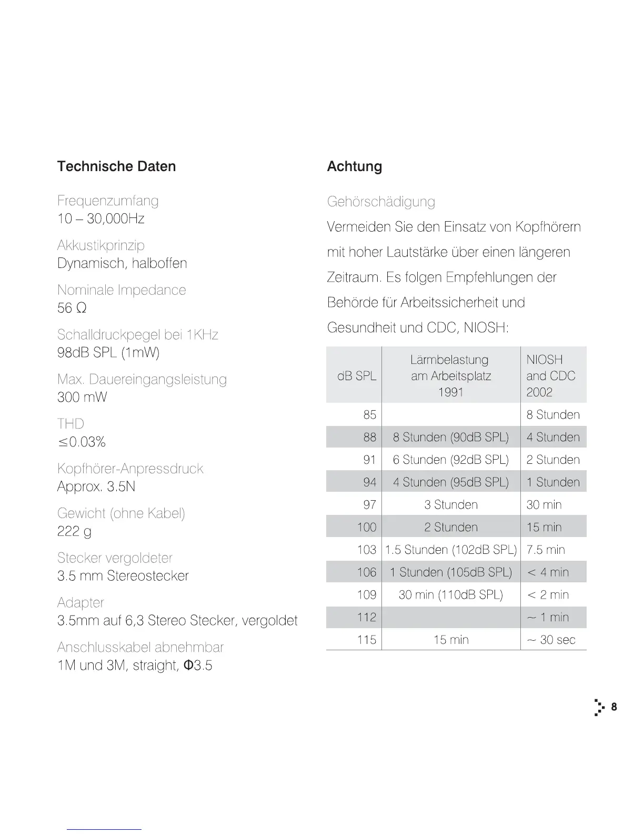Click the blue underline at page bottom
The width and height of the screenshot is (644, 834).
pyautogui.click(x=104, y=829)
